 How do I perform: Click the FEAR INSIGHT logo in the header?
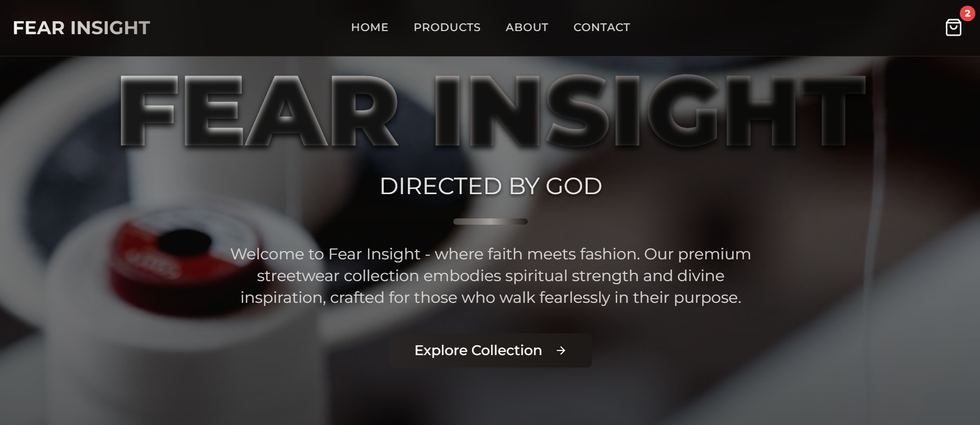(81, 27)
